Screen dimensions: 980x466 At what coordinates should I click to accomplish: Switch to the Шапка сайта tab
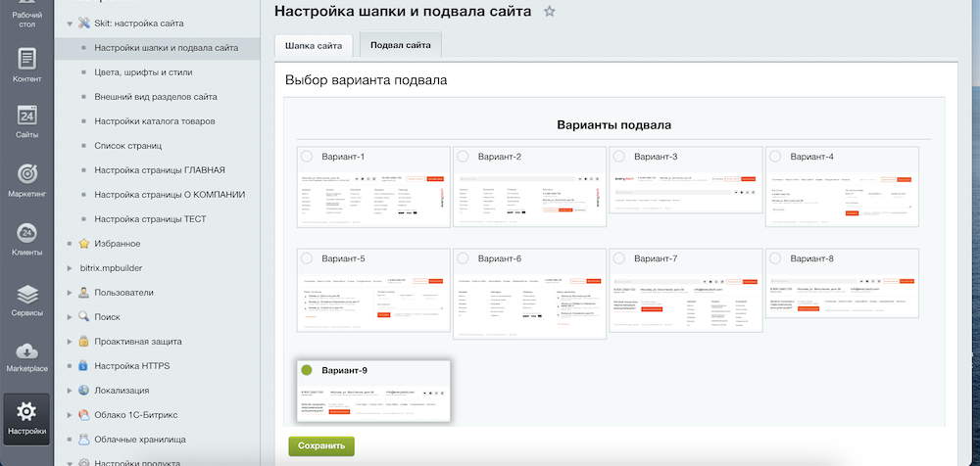[314, 46]
